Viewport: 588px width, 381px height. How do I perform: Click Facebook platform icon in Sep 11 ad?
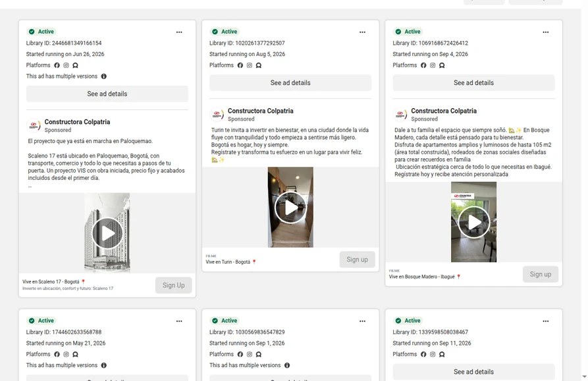[423, 355]
